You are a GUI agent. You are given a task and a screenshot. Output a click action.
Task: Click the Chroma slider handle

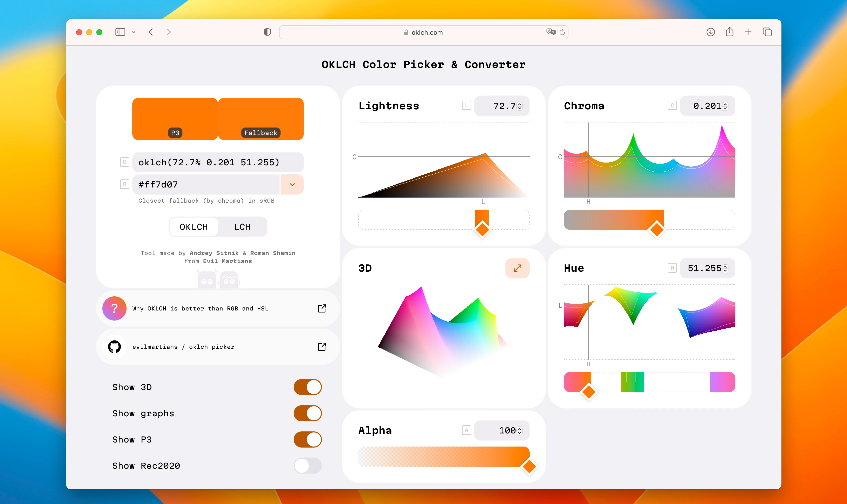(657, 230)
